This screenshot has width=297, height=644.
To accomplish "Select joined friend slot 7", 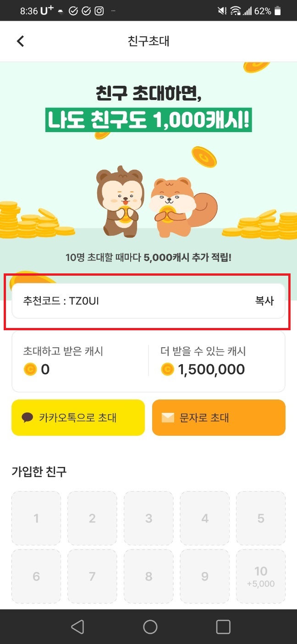I will [x=92, y=576].
